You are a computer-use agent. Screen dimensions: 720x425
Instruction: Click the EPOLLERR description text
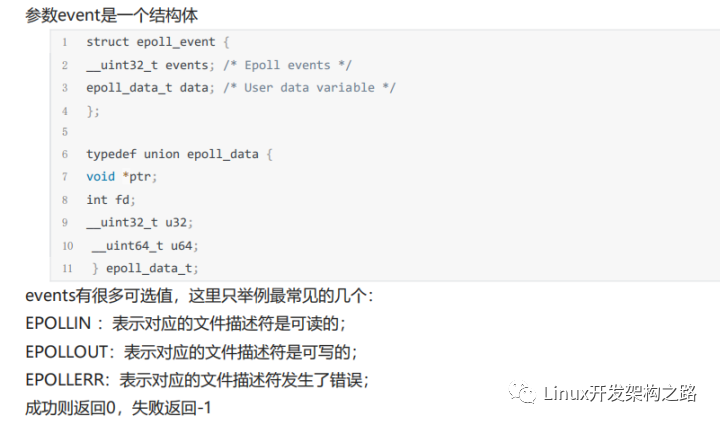[197, 380]
